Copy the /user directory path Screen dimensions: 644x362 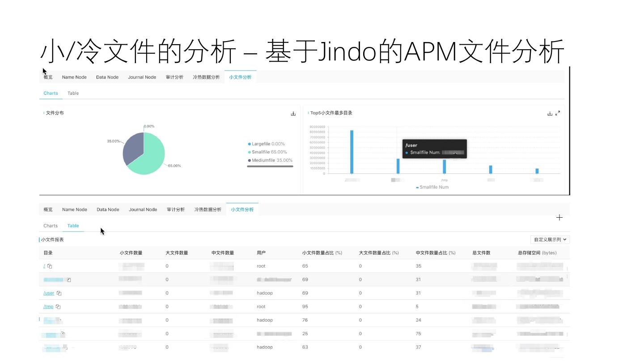click(x=59, y=293)
